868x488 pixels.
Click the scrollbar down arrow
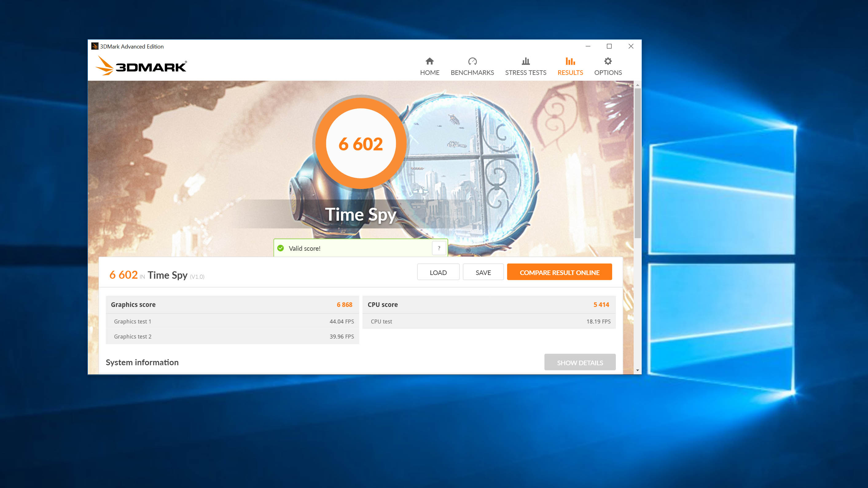pos(637,370)
